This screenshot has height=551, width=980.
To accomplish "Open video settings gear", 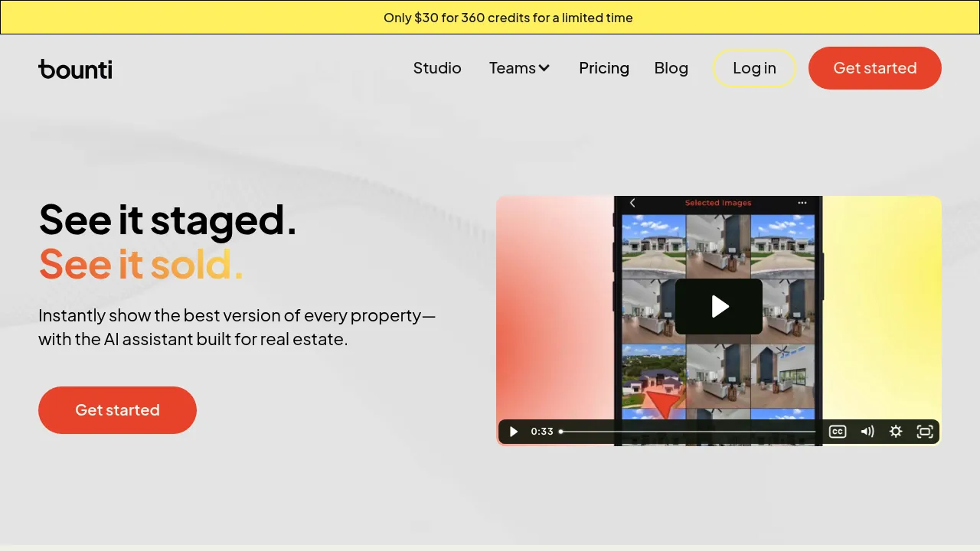I will tap(896, 432).
